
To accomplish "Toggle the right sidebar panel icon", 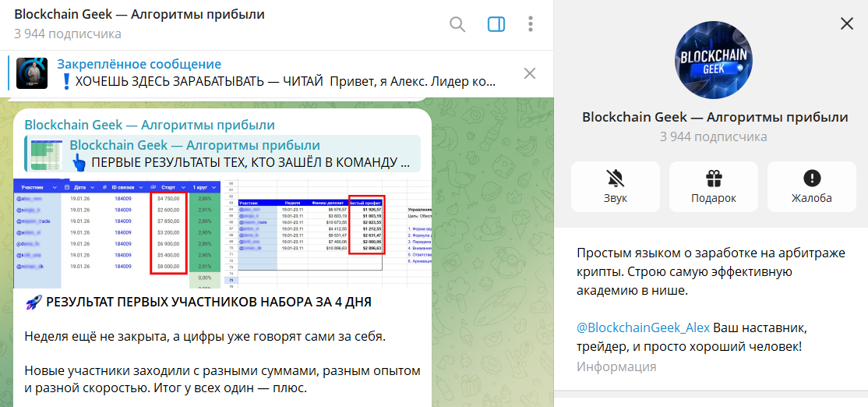I will 496,24.
